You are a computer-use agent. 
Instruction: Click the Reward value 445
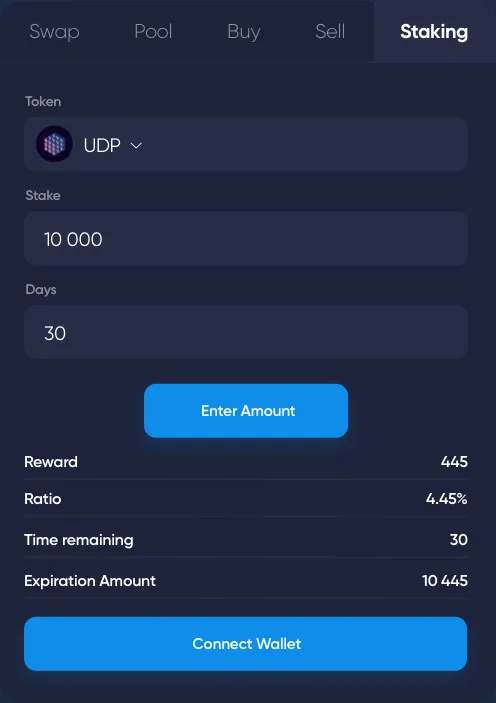tap(454, 462)
